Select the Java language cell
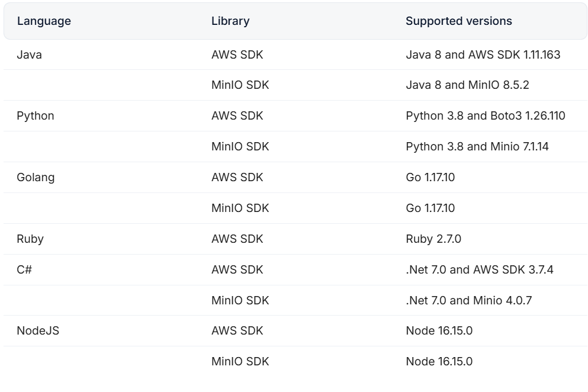 (x=30, y=54)
